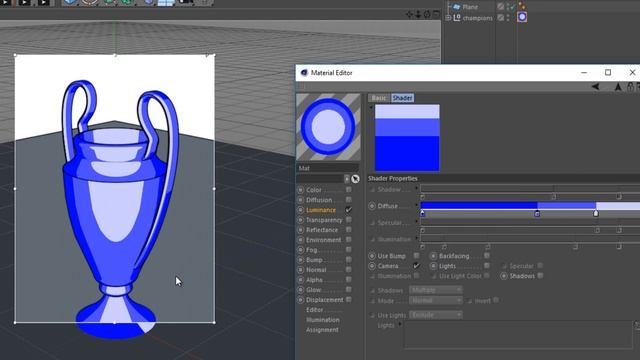Click the up arrow in Material Editor
The width and height of the screenshot is (640, 360).
tap(618, 87)
